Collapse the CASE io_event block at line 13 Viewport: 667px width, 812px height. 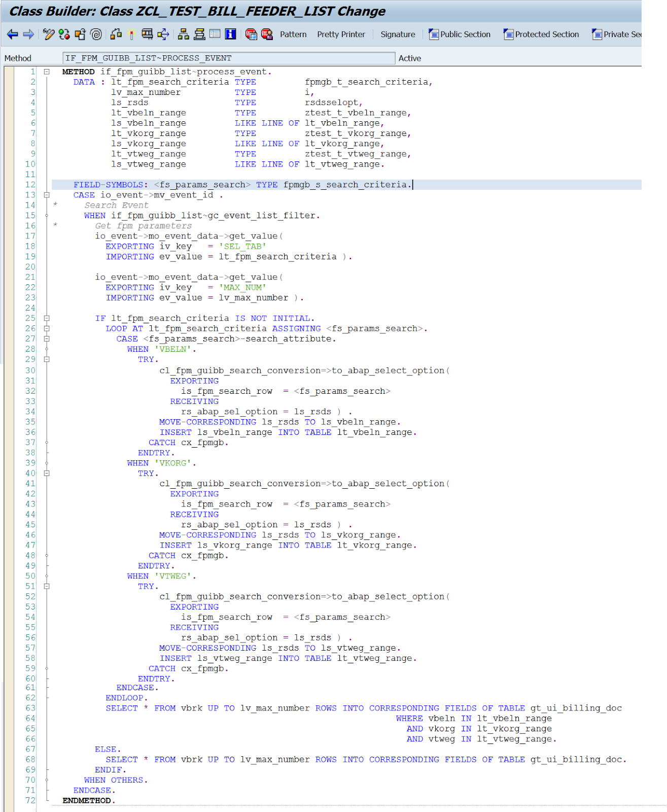(x=47, y=195)
